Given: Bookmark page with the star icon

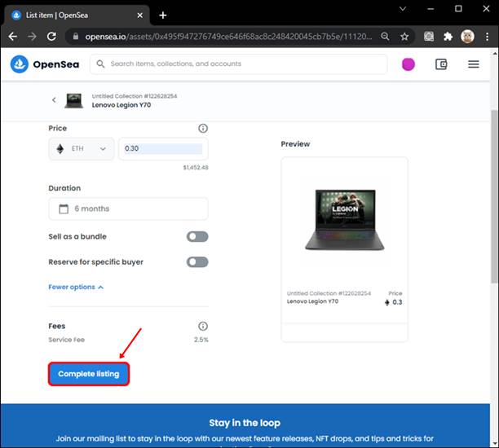Looking at the screenshot, I should [404, 37].
